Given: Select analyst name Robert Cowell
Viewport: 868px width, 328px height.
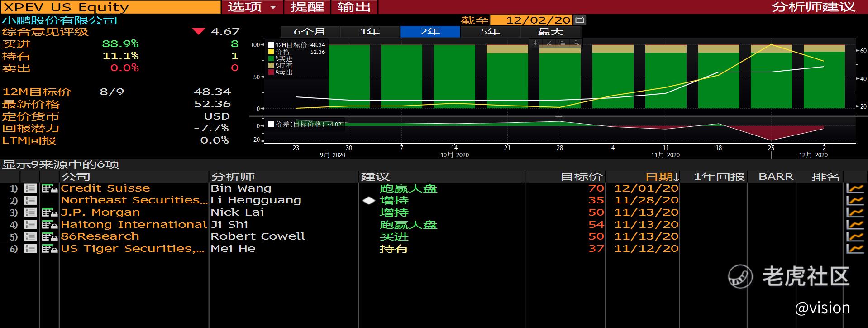Looking at the screenshot, I should coord(258,236).
